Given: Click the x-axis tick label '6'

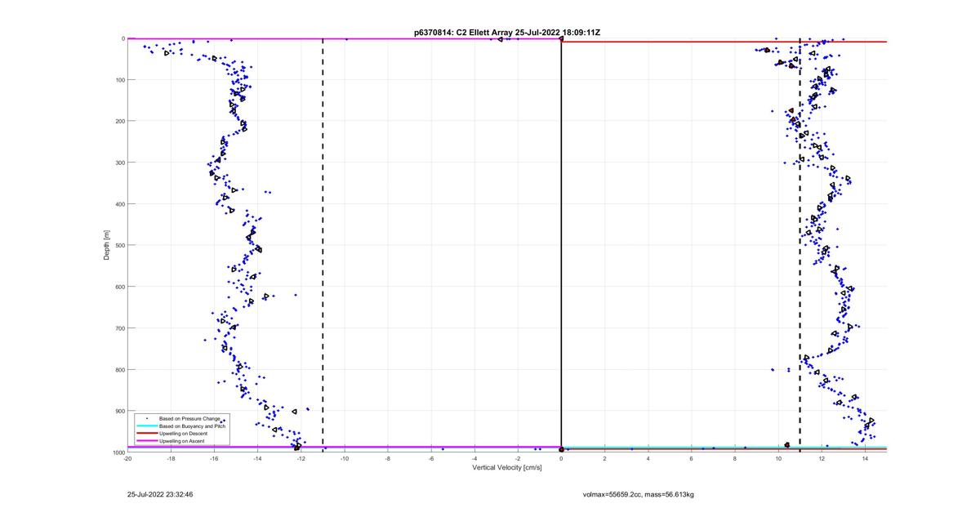Looking at the screenshot, I should pyautogui.click(x=691, y=458).
